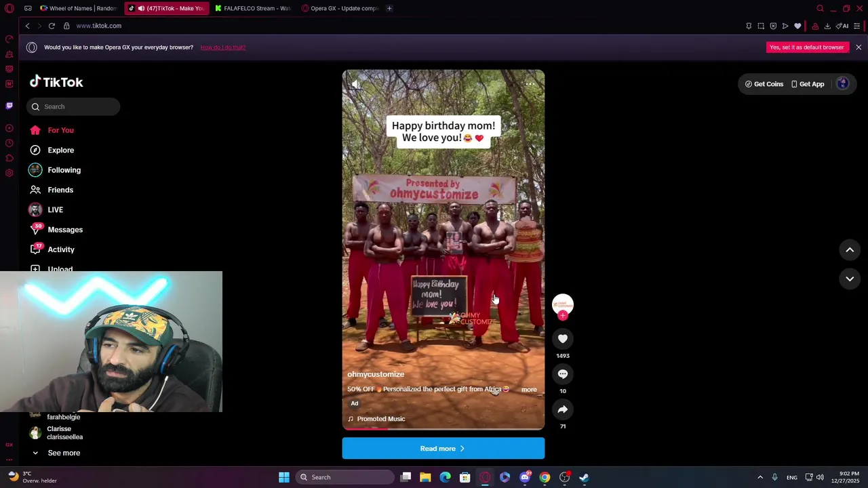This screenshot has height=488, width=868.
Task: Open Opera pinboards pin icon
Action: [x=749, y=26]
